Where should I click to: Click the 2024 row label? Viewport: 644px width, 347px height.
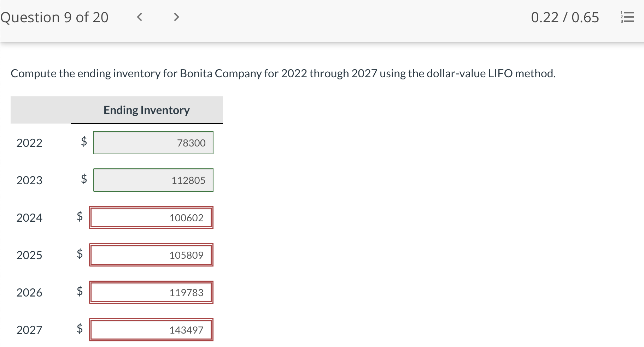29,218
